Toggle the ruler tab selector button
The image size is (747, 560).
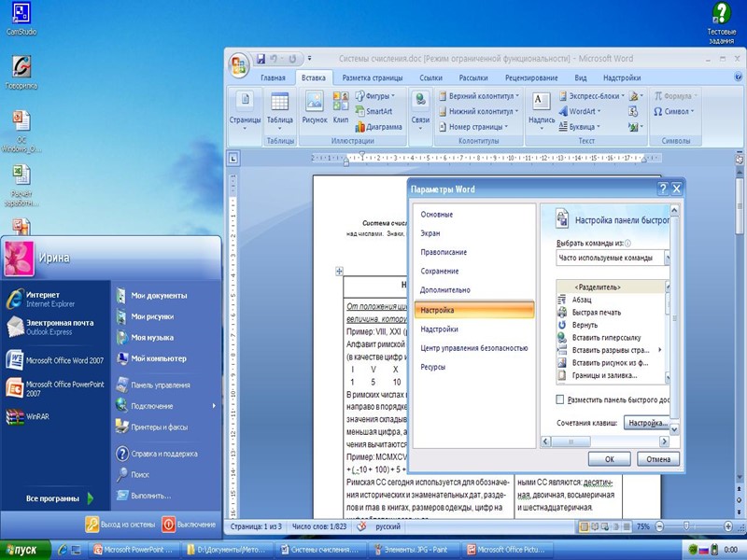(x=233, y=158)
